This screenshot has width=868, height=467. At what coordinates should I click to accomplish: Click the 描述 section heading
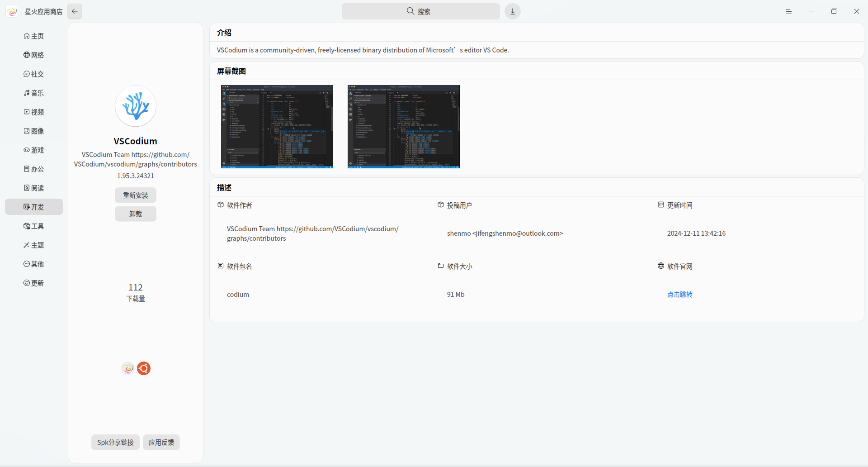click(x=224, y=187)
